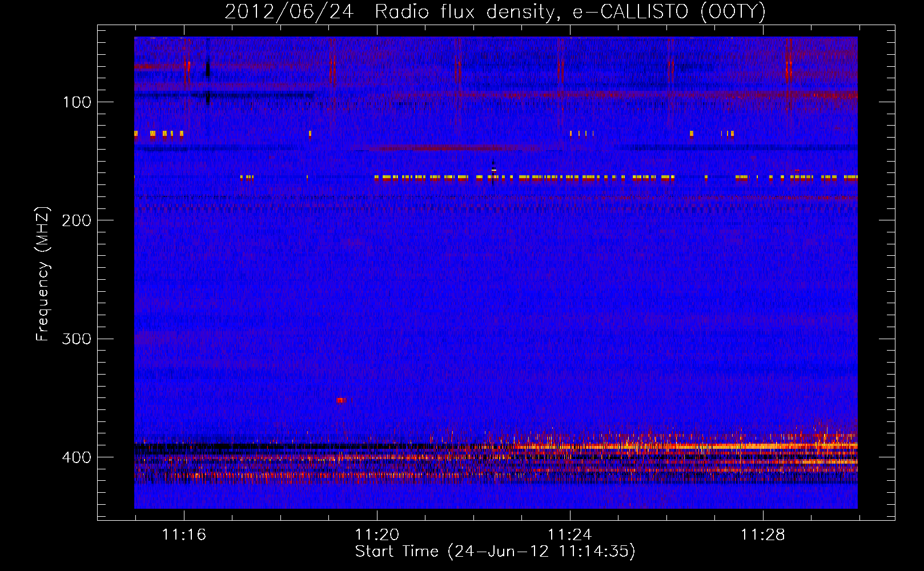This screenshot has width=924, height=571.
Task: Click the '11:28' time tick label
Action: (763, 534)
